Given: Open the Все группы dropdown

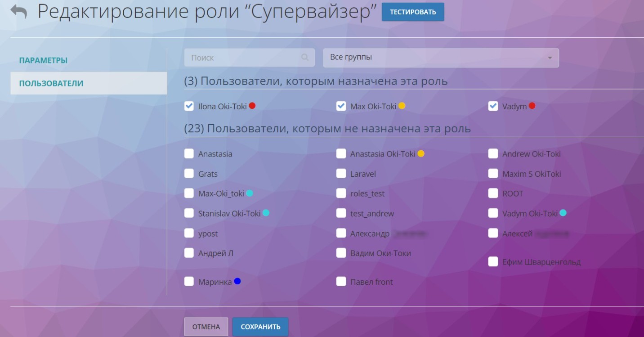Looking at the screenshot, I should pos(441,58).
